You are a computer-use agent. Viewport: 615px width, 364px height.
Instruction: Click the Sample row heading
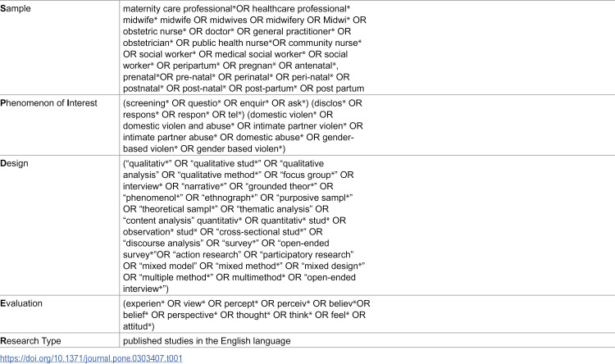(16, 9)
